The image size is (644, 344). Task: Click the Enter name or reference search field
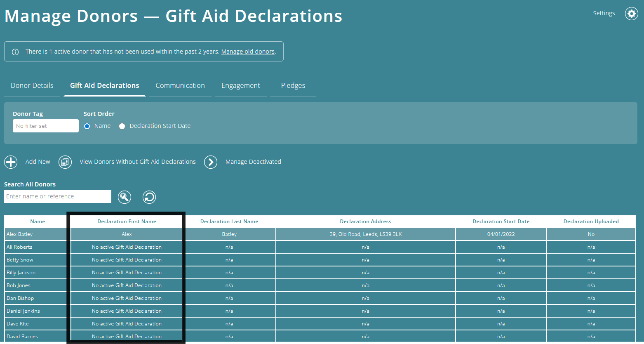tap(57, 196)
